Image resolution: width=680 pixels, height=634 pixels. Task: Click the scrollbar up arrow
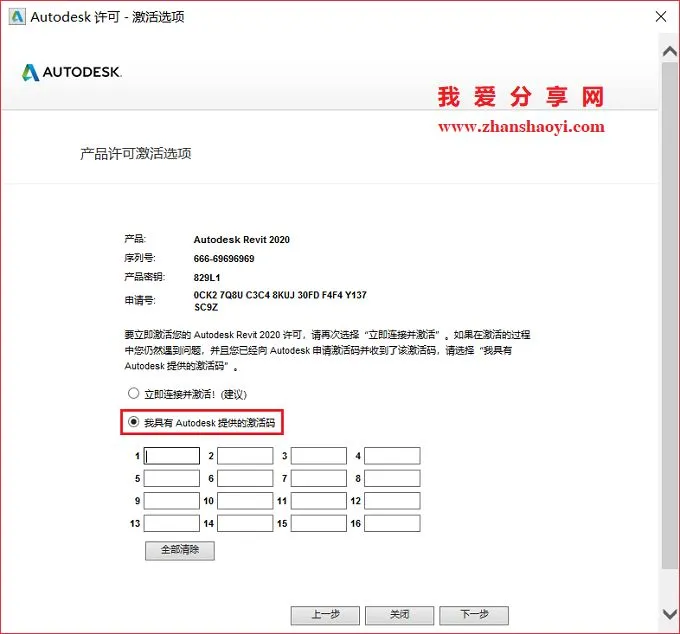670,52
